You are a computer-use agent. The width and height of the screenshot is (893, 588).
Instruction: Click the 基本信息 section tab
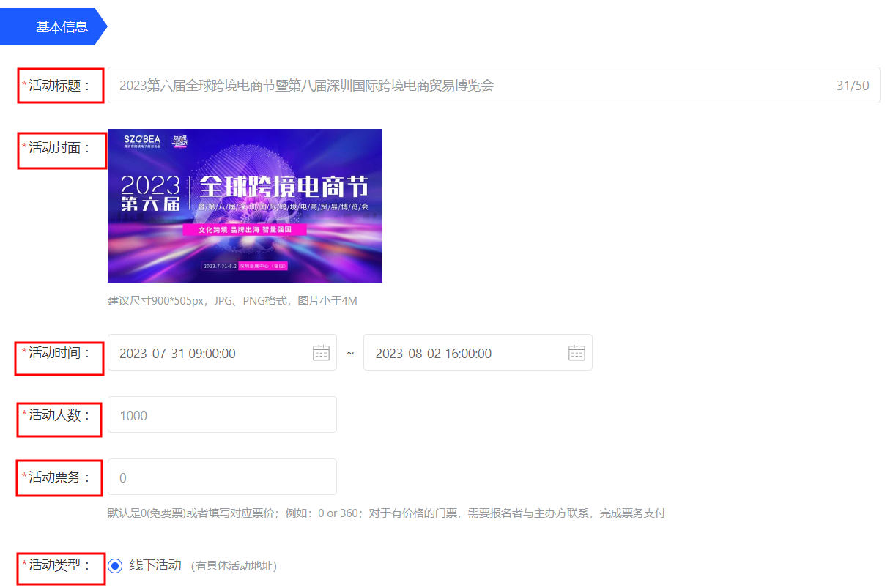point(53,27)
